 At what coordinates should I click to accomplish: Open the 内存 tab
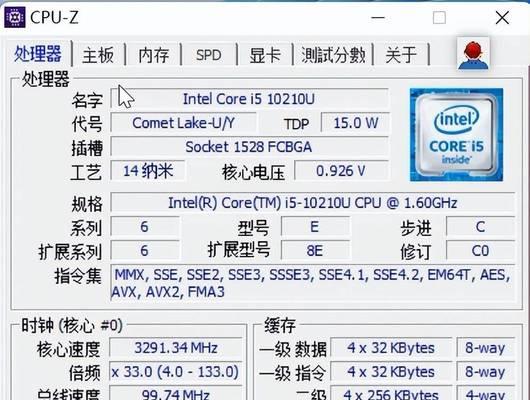pos(154,55)
